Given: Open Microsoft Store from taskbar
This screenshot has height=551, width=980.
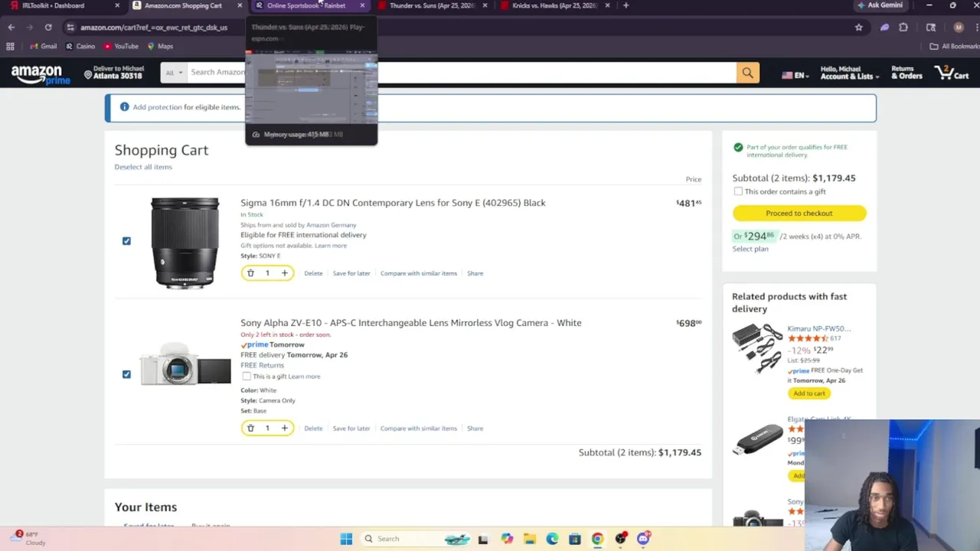Looking at the screenshot, I should pos(575,539).
